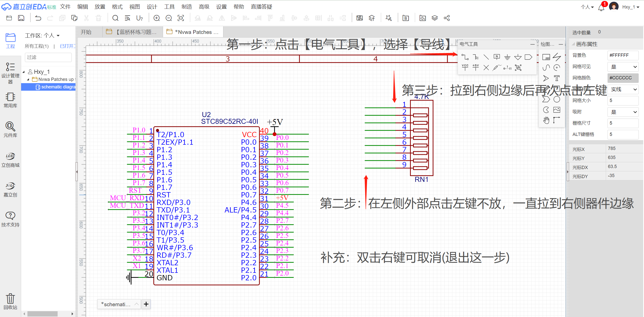Image resolution: width=644 pixels, height=317 pixels.
Task: Click the Zoom In toolbar icon
Action: pos(156,18)
